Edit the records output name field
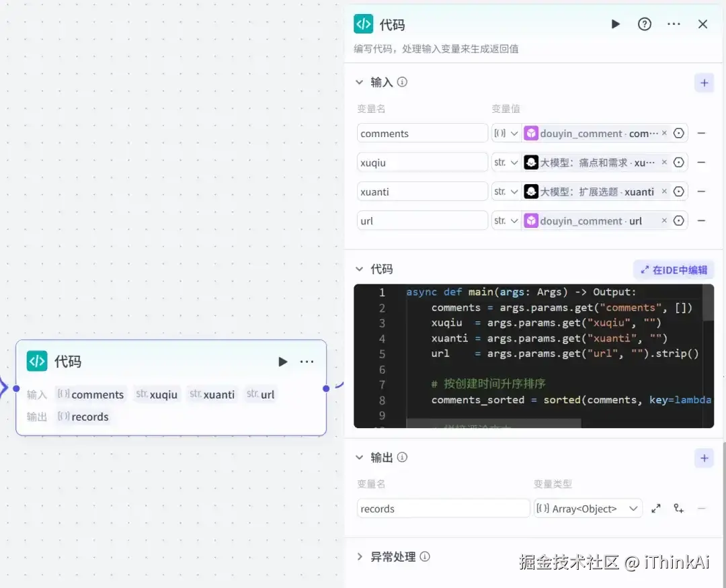The height and width of the screenshot is (588, 726). [x=443, y=508]
